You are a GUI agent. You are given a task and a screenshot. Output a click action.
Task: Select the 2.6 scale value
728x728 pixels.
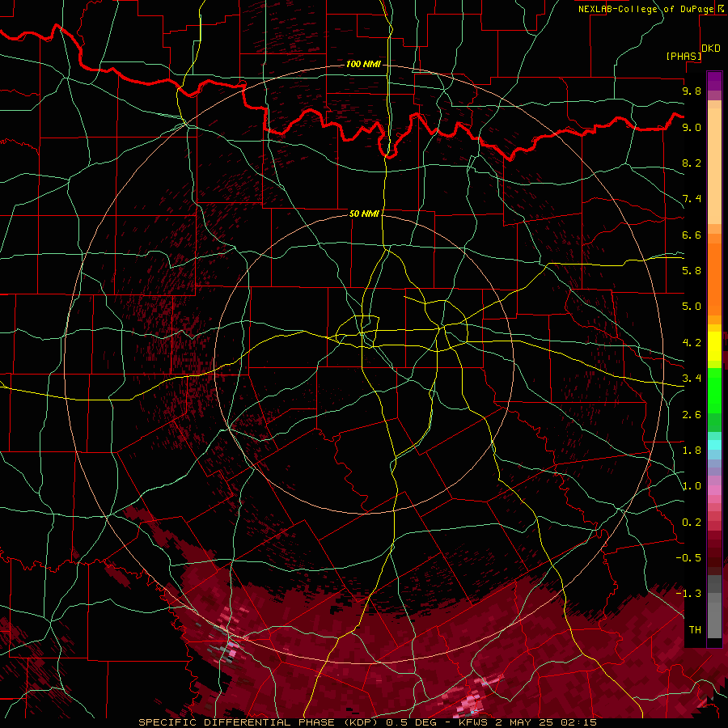[692, 415]
